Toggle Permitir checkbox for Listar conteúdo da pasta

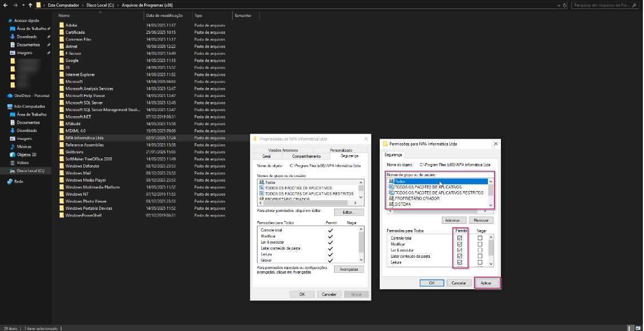tap(460, 256)
